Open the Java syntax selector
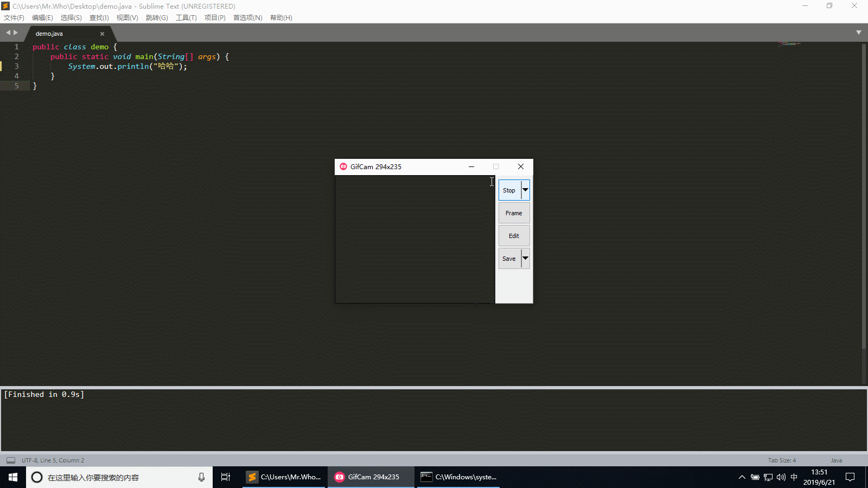Image resolution: width=868 pixels, height=488 pixels. tap(837, 460)
